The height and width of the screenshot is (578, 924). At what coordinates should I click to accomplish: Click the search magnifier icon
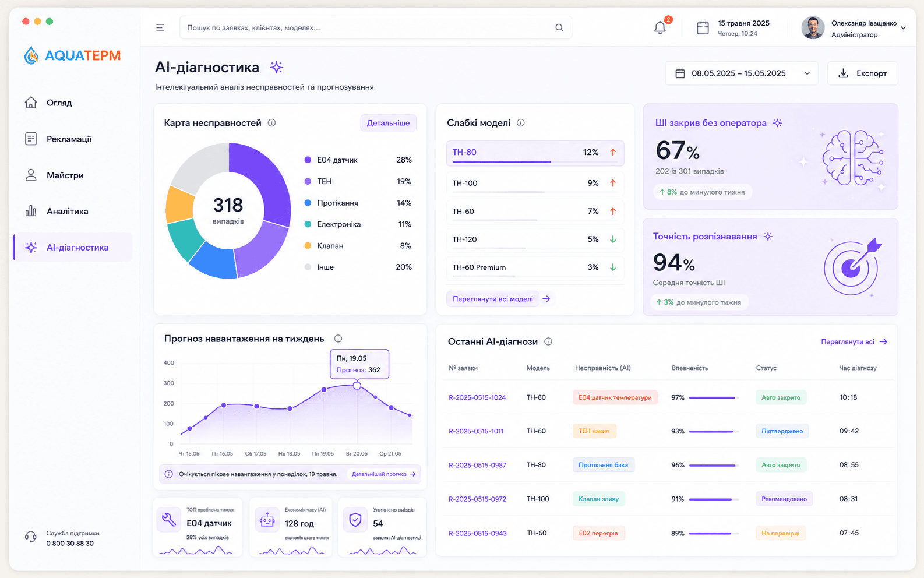point(559,27)
